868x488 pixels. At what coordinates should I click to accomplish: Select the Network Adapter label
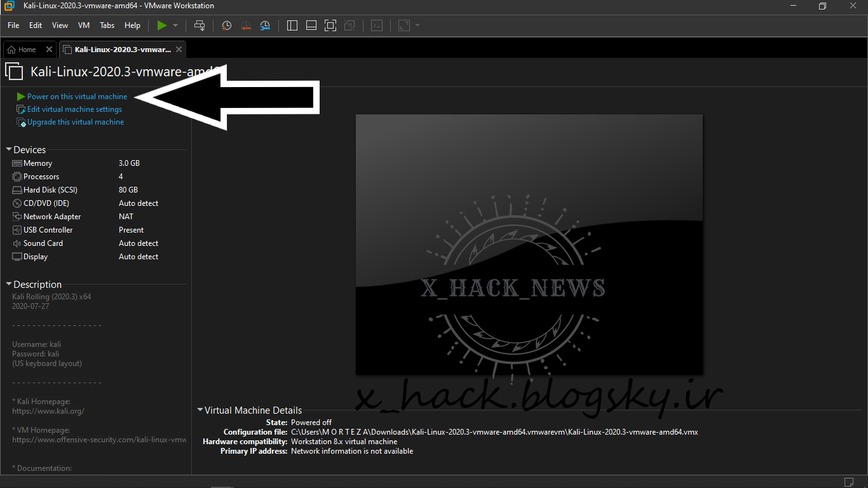pyautogui.click(x=52, y=217)
